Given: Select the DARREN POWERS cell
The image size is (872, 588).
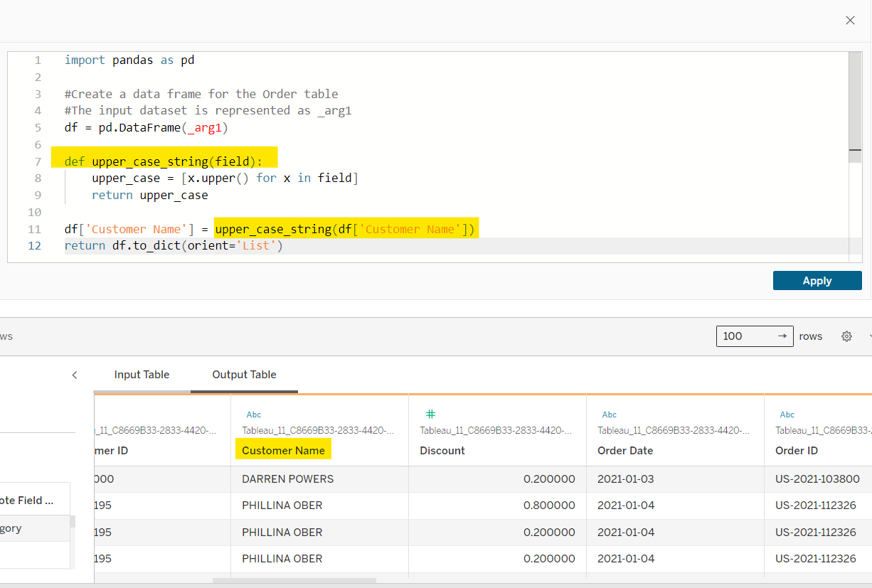Looking at the screenshot, I should pyautogui.click(x=287, y=479).
